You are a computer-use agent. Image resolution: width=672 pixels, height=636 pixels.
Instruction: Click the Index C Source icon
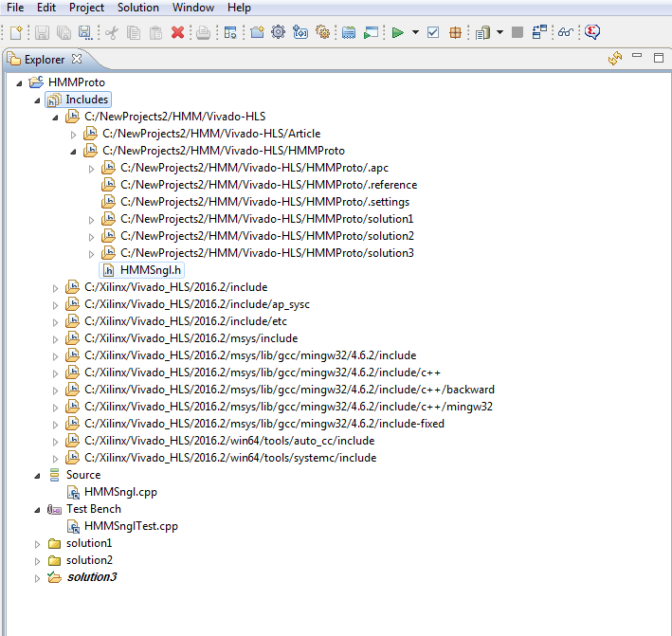[x=349, y=32]
